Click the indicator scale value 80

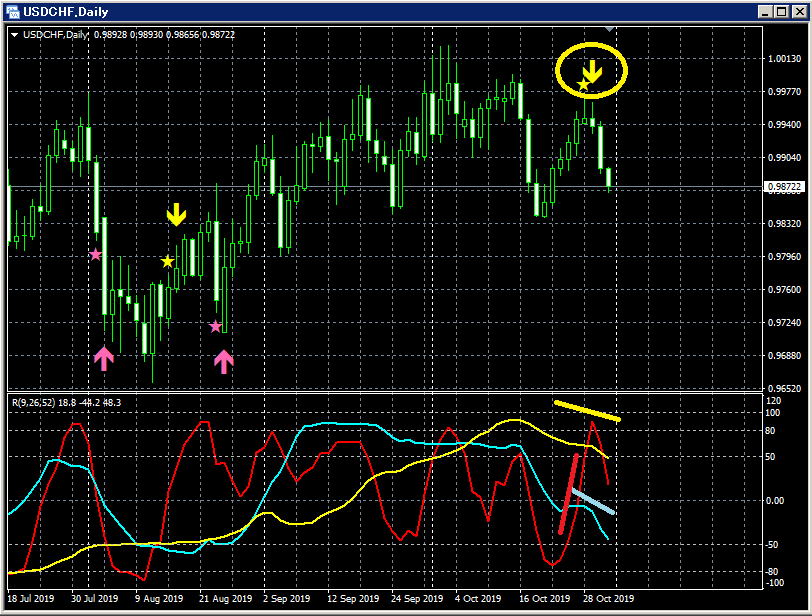tap(770, 431)
